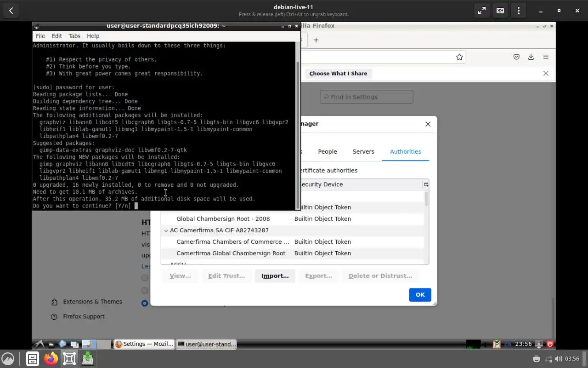
Task: Open the column picker icon in certificate list
Action: coord(426,184)
